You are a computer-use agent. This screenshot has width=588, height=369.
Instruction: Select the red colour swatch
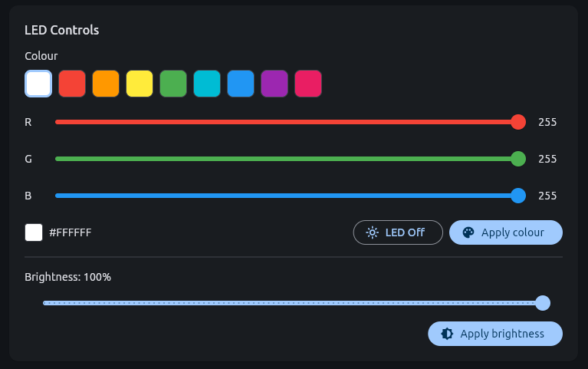click(x=72, y=84)
